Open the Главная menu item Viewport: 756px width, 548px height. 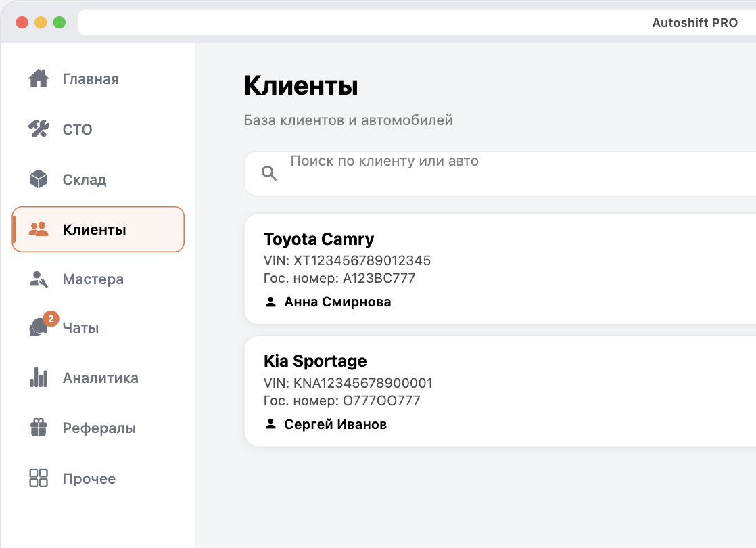98,78
